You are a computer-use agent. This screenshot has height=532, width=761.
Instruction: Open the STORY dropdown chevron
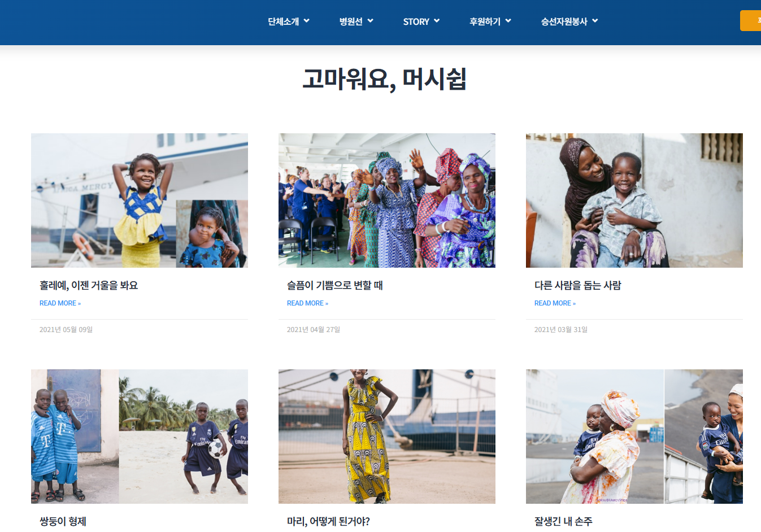coord(436,21)
